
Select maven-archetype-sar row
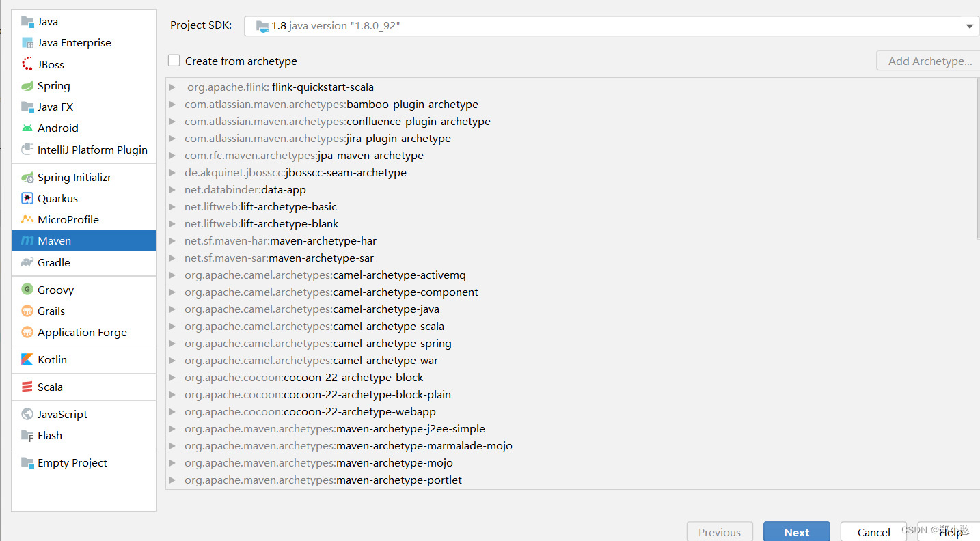coord(571,258)
